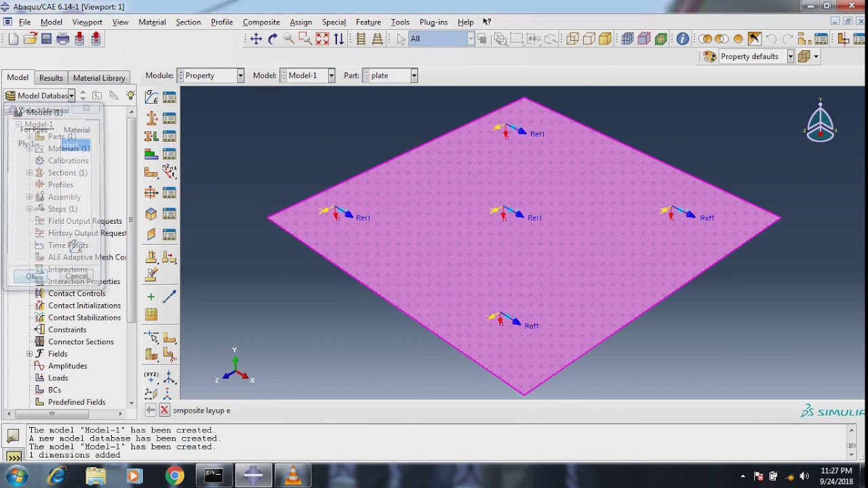Switch to Hidden render style

589,39
